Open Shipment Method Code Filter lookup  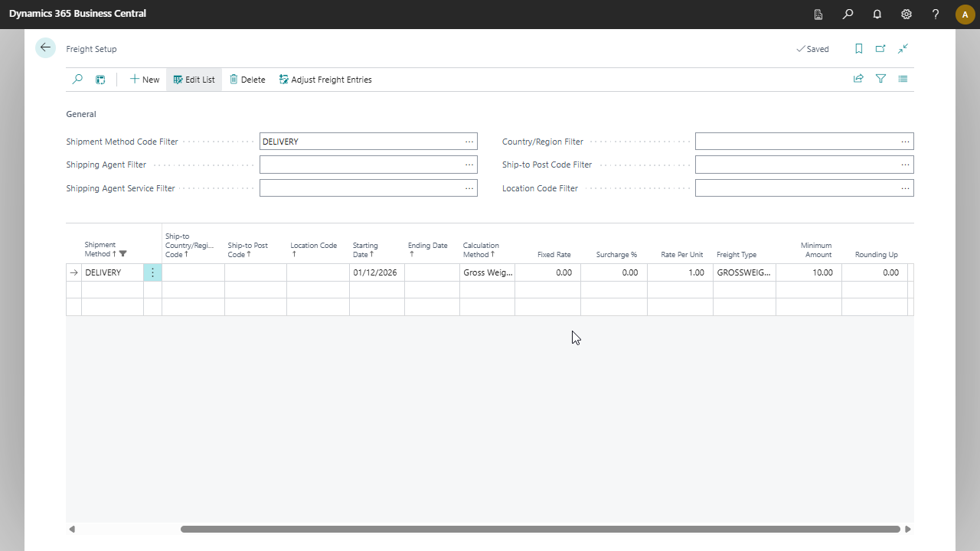point(469,142)
